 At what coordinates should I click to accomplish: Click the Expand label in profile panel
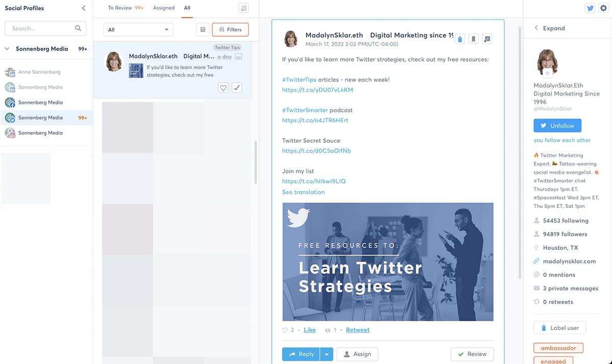(x=554, y=28)
